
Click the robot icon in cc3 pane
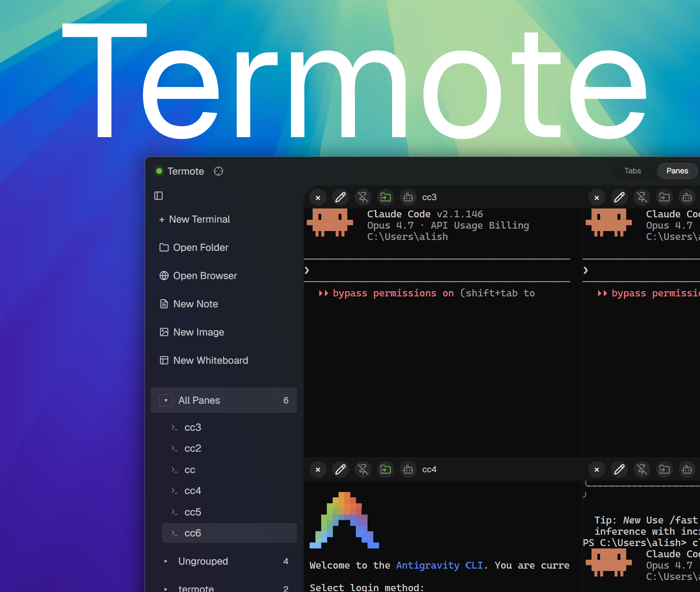pyautogui.click(x=408, y=197)
